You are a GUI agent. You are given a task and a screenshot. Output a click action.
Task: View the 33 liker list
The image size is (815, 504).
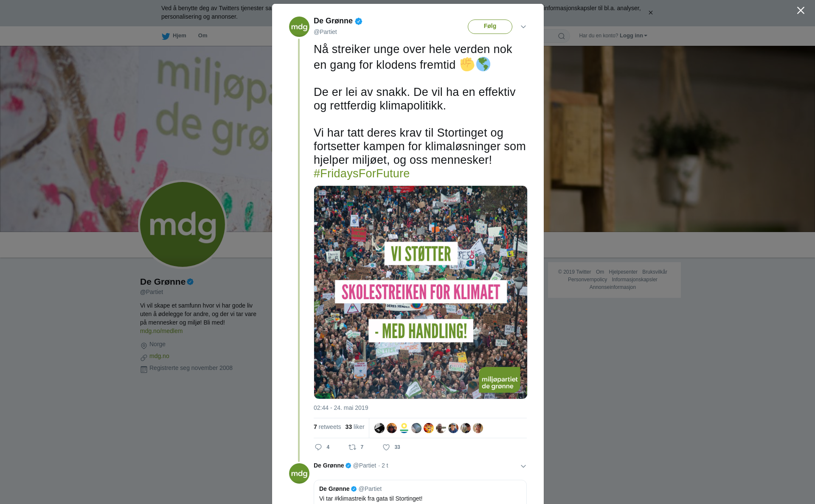point(355,427)
